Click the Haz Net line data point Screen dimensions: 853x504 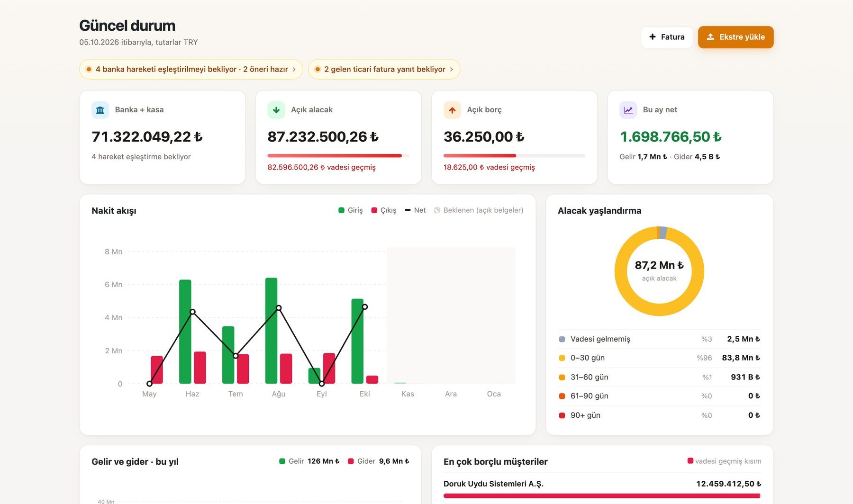tap(192, 312)
